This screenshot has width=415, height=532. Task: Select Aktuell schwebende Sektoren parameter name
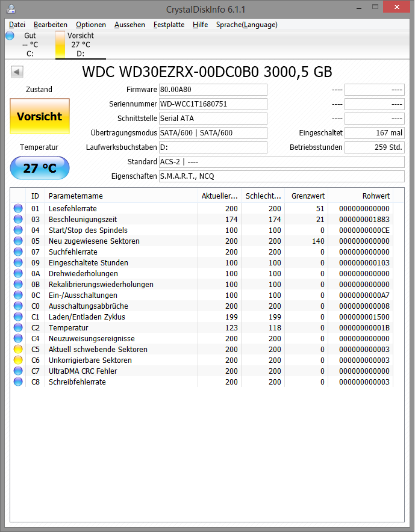[x=98, y=349]
